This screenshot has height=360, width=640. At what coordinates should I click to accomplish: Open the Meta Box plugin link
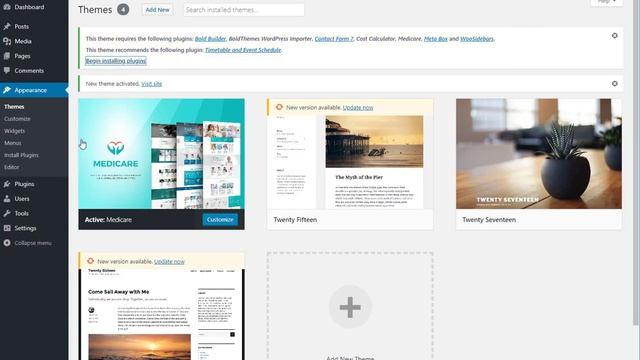click(436, 39)
